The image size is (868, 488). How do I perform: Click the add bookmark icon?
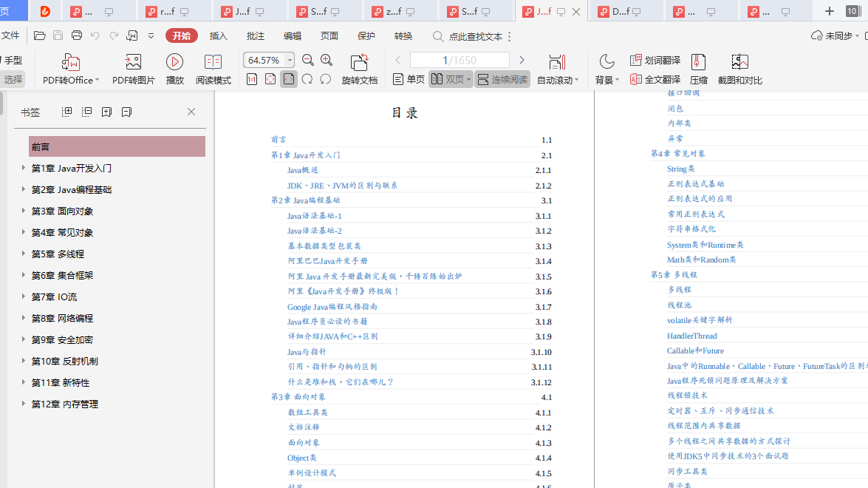click(x=107, y=112)
